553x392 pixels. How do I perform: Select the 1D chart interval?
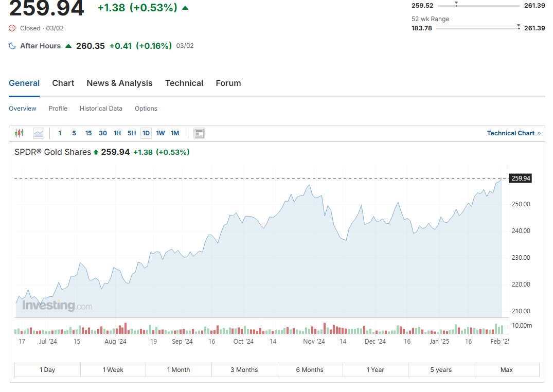pos(146,133)
